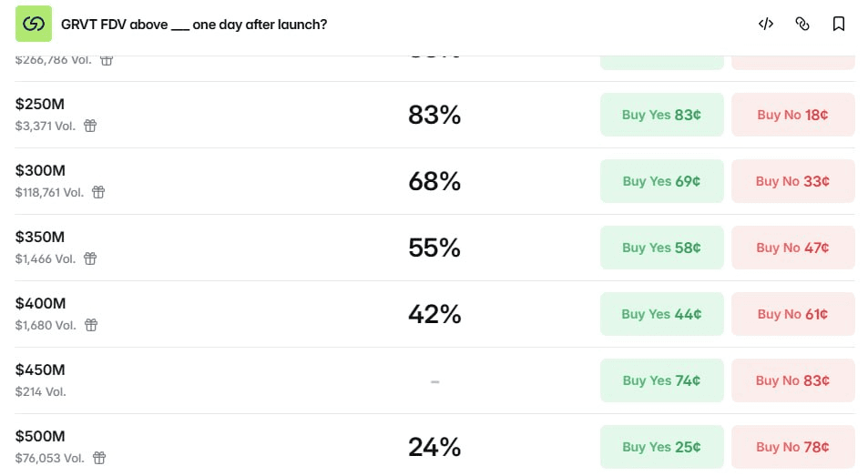Open the embed code icon

[766, 24]
